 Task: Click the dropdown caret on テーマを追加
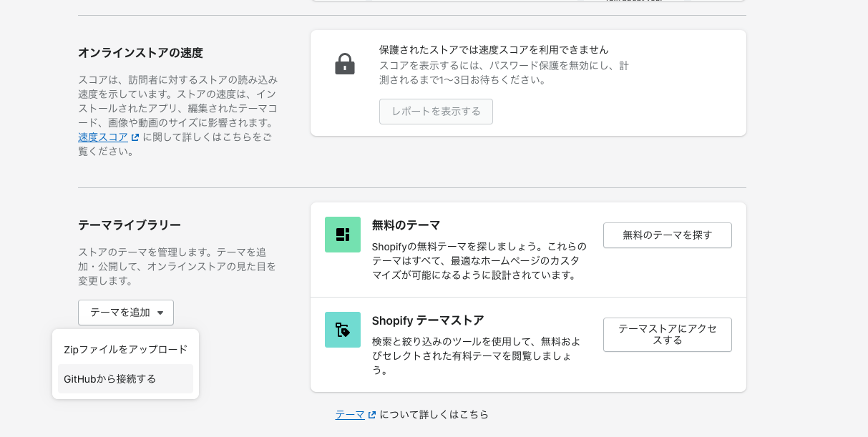pos(162,313)
